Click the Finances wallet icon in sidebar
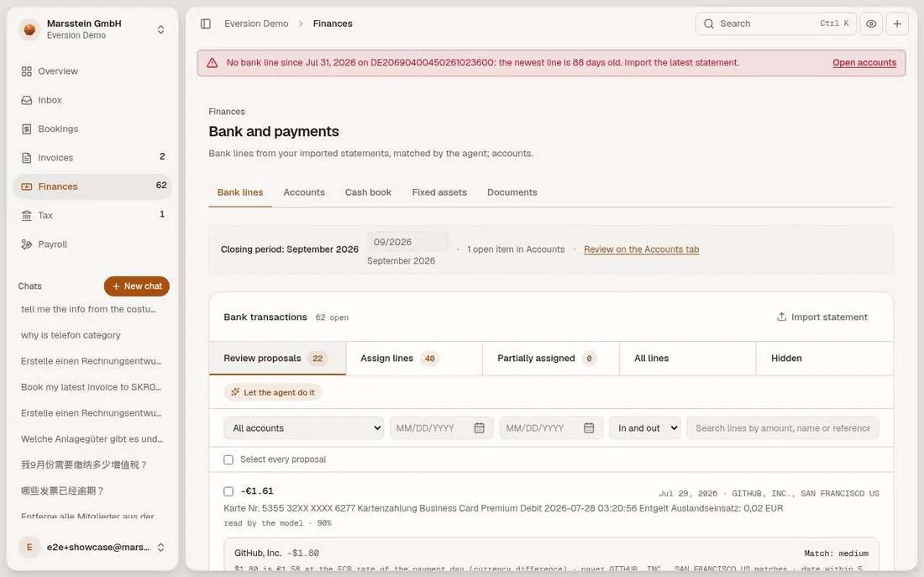 (x=27, y=186)
